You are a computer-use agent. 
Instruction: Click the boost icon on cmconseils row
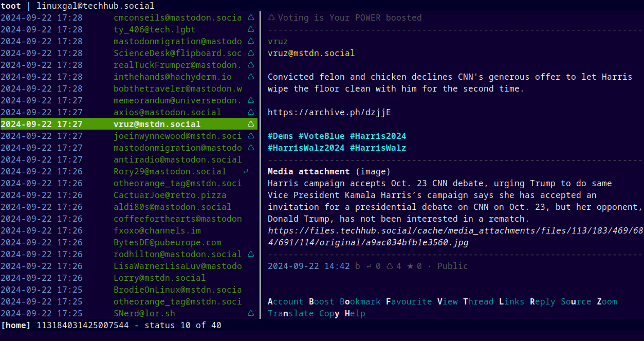(251, 17)
